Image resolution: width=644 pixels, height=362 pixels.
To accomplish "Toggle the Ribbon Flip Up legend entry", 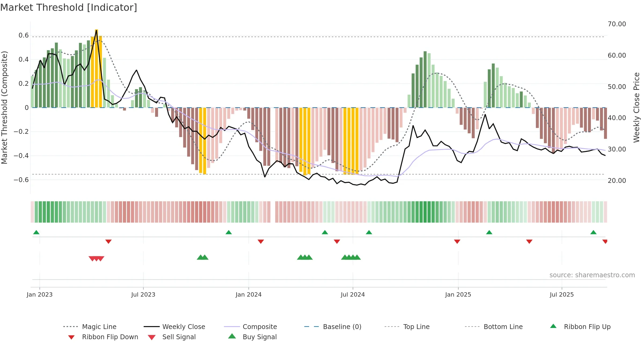I will pos(580,327).
